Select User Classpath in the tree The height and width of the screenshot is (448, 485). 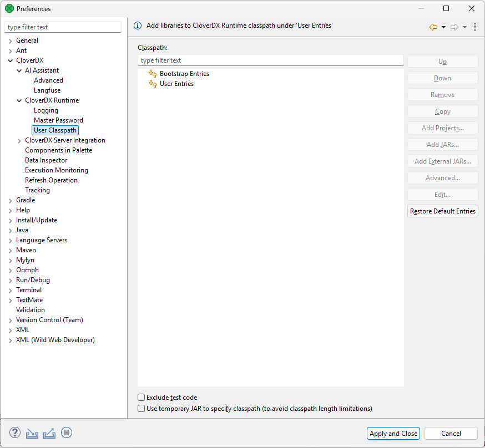pos(55,130)
